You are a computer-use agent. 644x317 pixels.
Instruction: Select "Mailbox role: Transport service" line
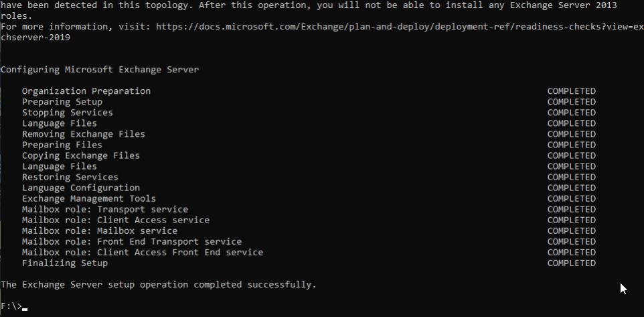[x=104, y=209]
